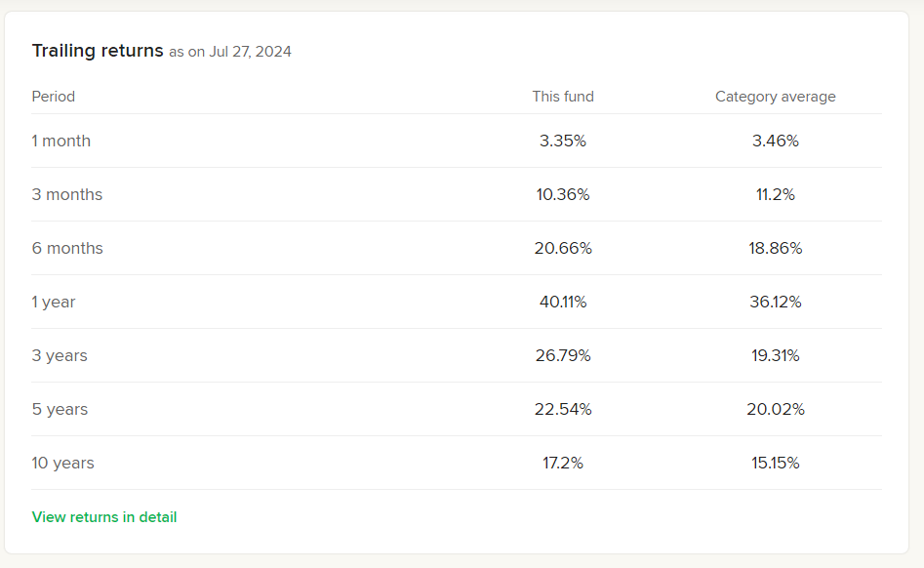The width and height of the screenshot is (924, 568).
Task: Select the 18.86% category average value
Action: 776,248
